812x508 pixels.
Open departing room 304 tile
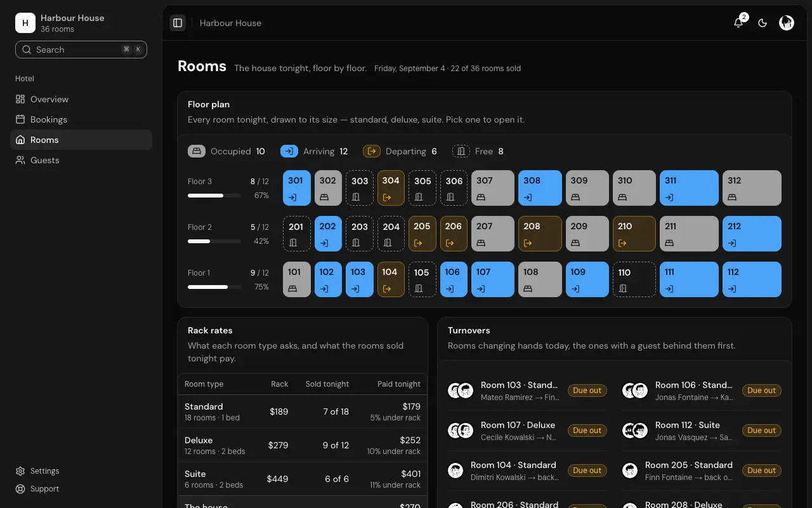[x=391, y=188]
